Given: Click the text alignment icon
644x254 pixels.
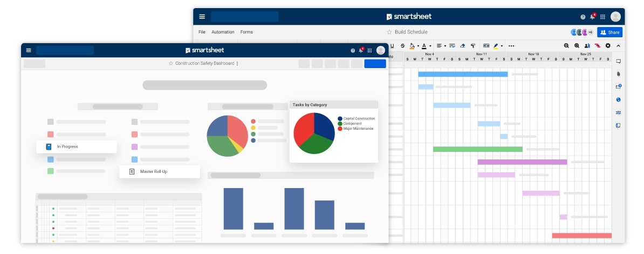Looking at the screenshot, I should [439, 46].
